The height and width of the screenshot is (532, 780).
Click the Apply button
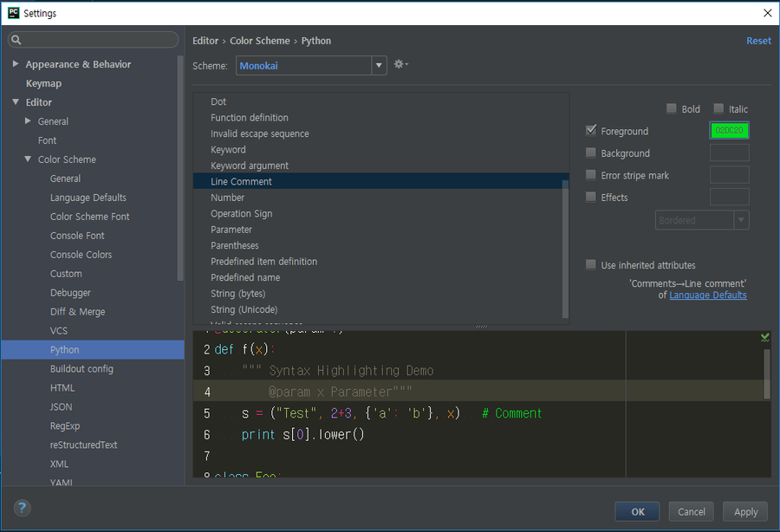click(745, 511)
